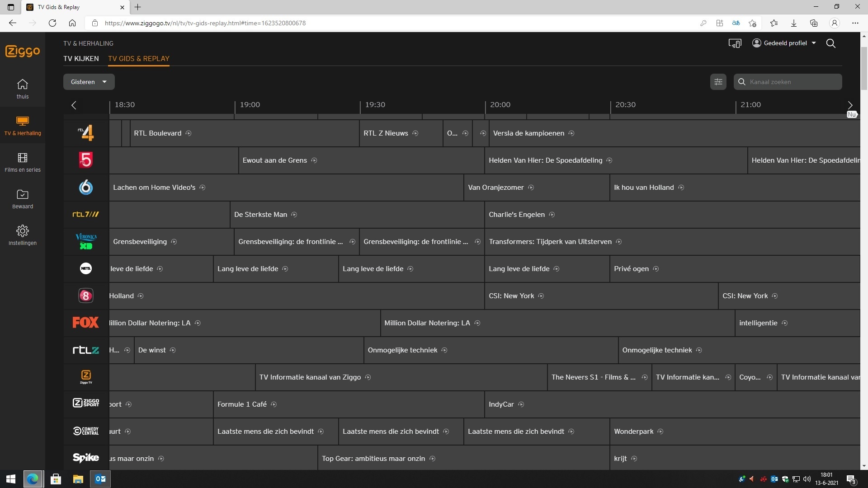868x488 pixels.
Task: Add page to browser favorites star
Action: pos(752,23)
